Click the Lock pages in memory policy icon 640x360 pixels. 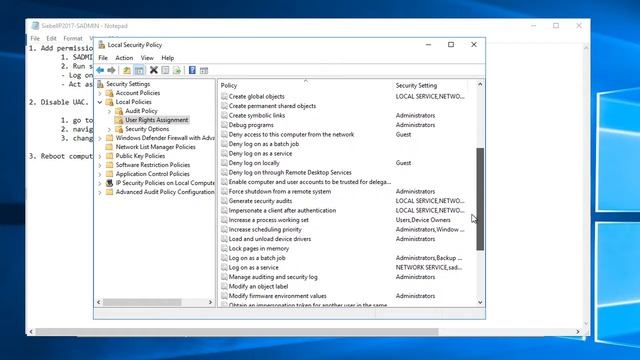click(x=224, y=248)
